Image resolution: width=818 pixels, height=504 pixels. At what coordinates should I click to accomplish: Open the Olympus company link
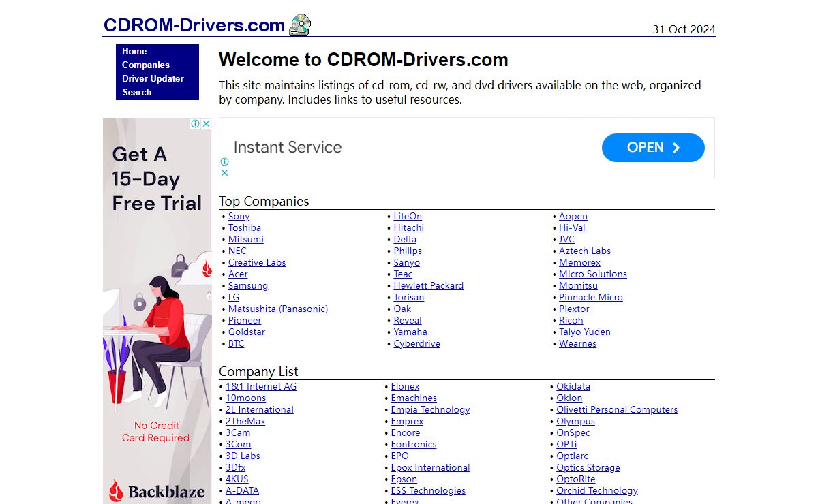pos(575,421)
